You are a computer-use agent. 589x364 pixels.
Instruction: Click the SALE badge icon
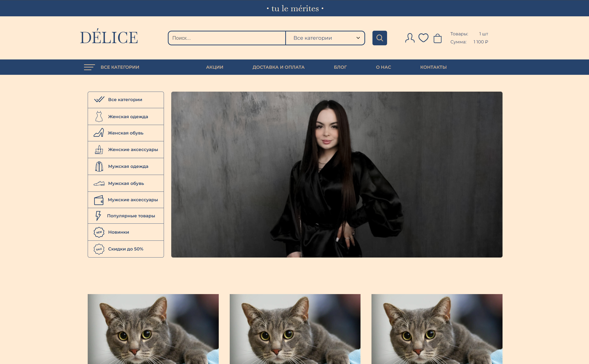tap(99, 249)
